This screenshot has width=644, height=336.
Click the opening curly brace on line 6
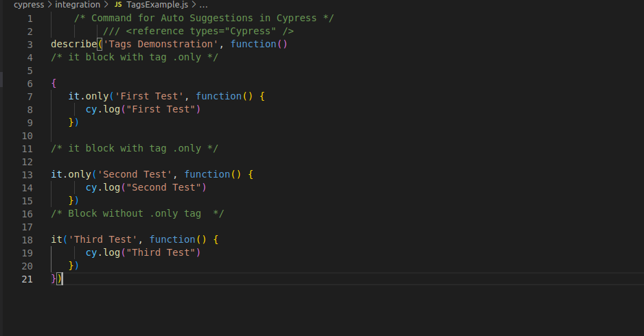[54, 83]
